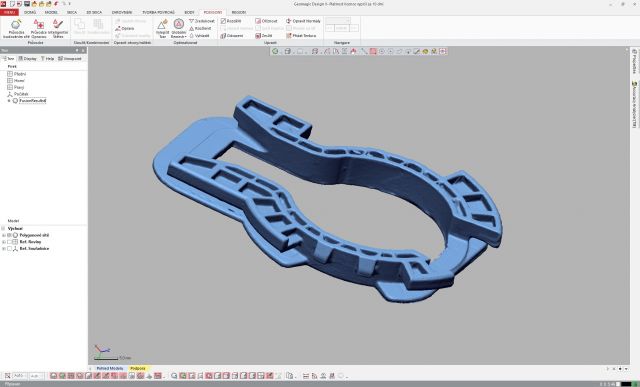Select the Přidat Texturu tool
Viewport: 640px width, 387px height.
tap(301, 36)
